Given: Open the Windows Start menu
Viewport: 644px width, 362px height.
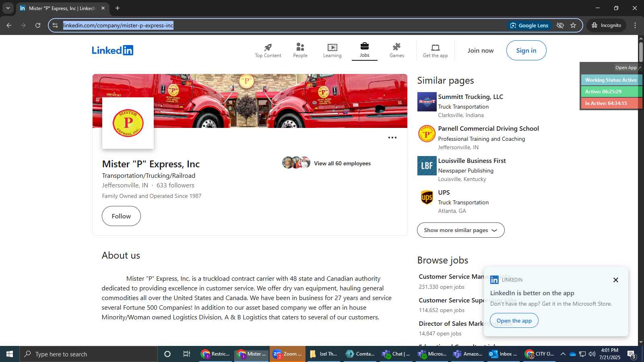Looking at the screenshot, I should 10,354.
